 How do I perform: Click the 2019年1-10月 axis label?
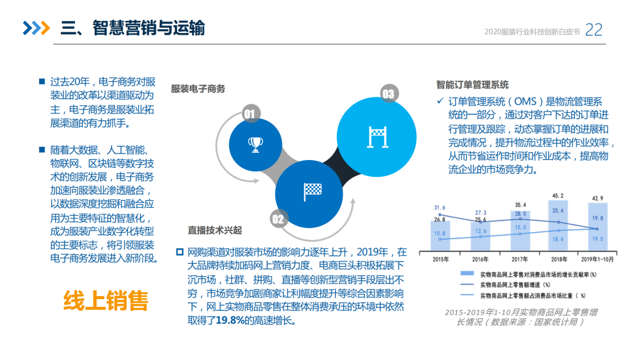597,259
